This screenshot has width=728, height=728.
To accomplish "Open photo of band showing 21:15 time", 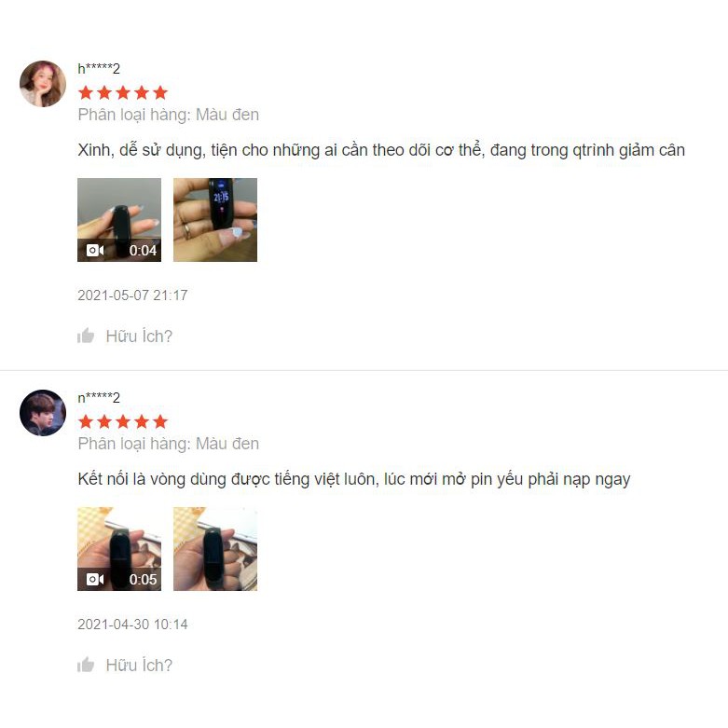I will [215, 220].
